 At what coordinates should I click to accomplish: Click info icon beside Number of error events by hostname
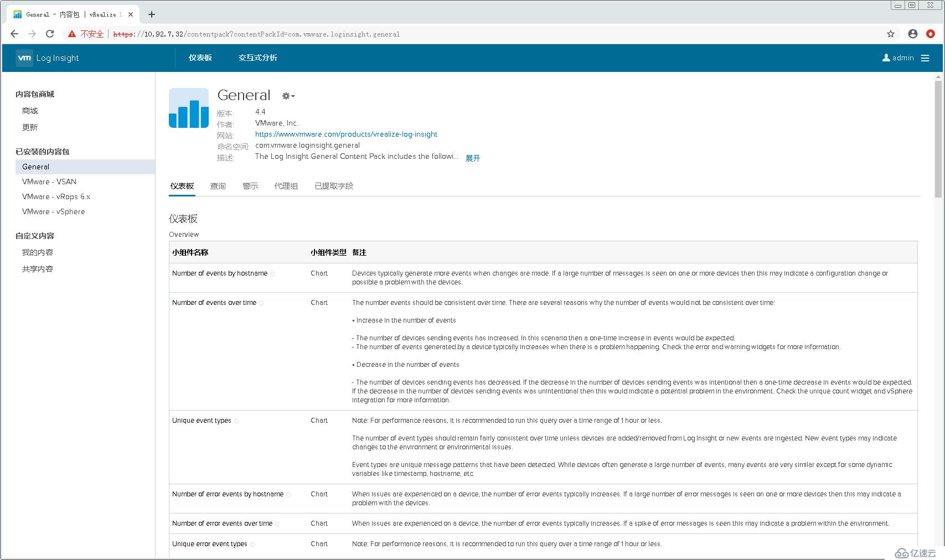click(x=288, y=495)
